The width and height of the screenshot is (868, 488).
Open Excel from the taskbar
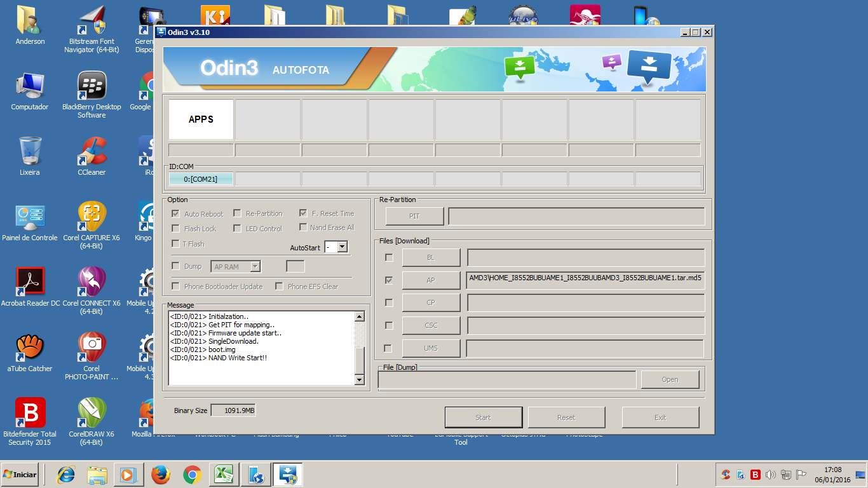click(x=224, y=475)
